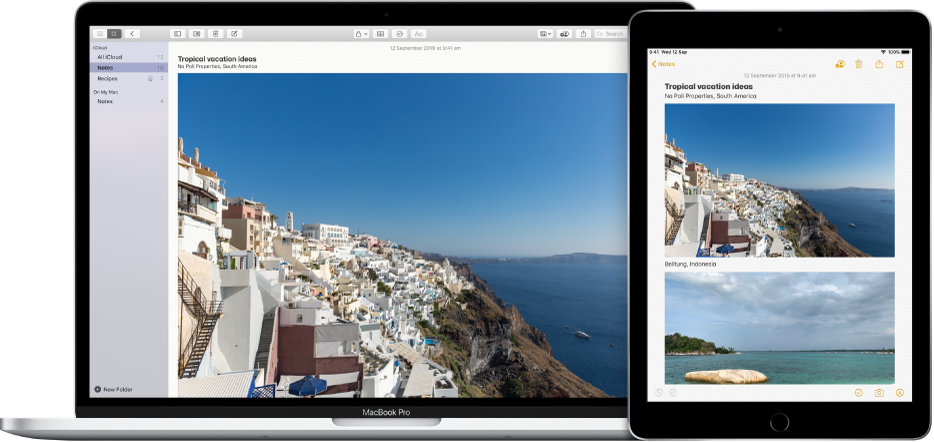The width and height of the screenshot is (934, 442).
Task: Open markup pen tool on iPad
Action: (899, 393)
